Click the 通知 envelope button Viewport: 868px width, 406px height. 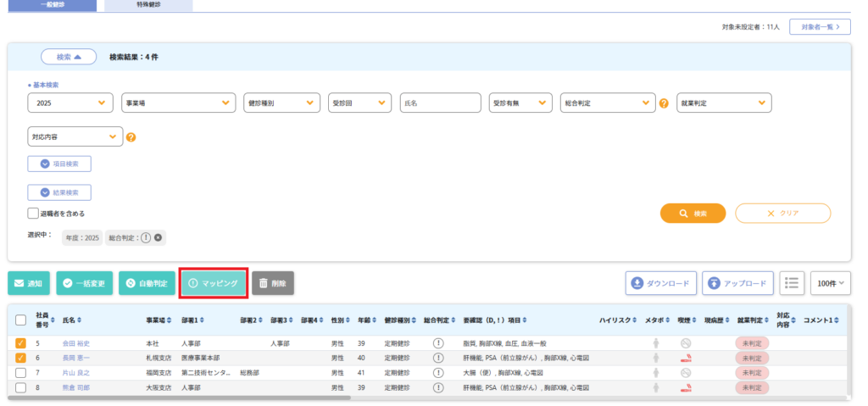click(x=28, y=283)
